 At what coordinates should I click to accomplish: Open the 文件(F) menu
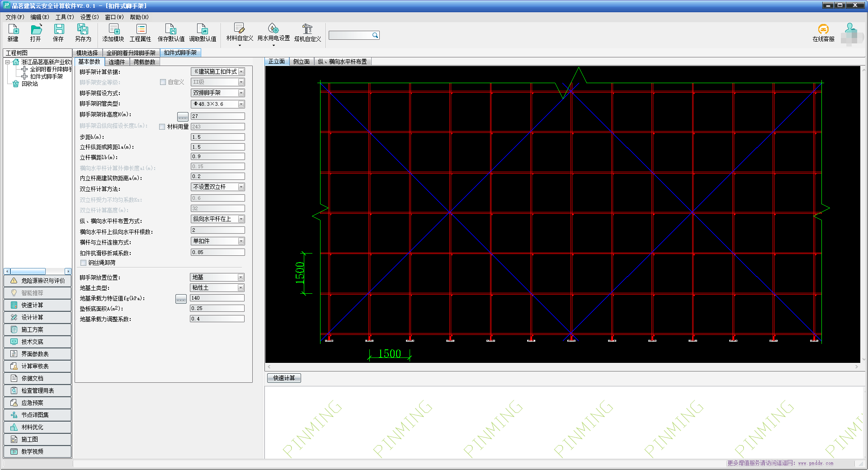click(15, 17)
